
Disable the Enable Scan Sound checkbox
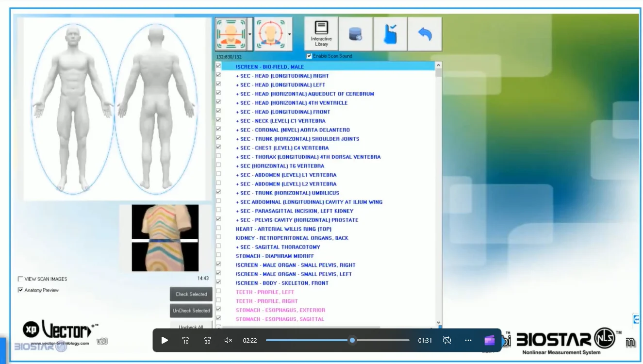pos(309,56)
